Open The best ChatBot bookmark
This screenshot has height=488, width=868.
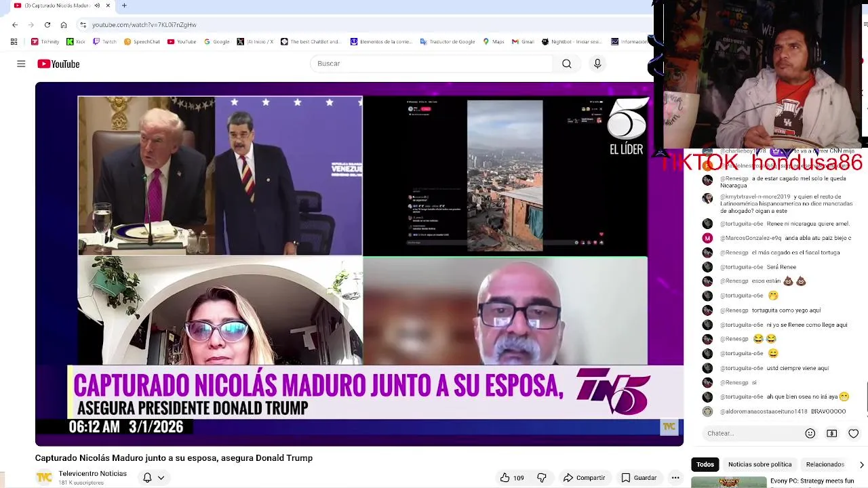(x=311, y=41)
